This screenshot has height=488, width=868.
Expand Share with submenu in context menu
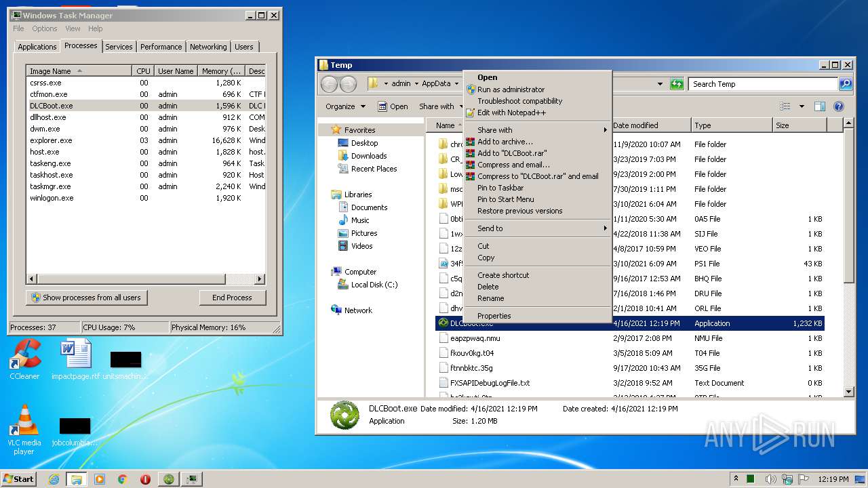(537, 130)
